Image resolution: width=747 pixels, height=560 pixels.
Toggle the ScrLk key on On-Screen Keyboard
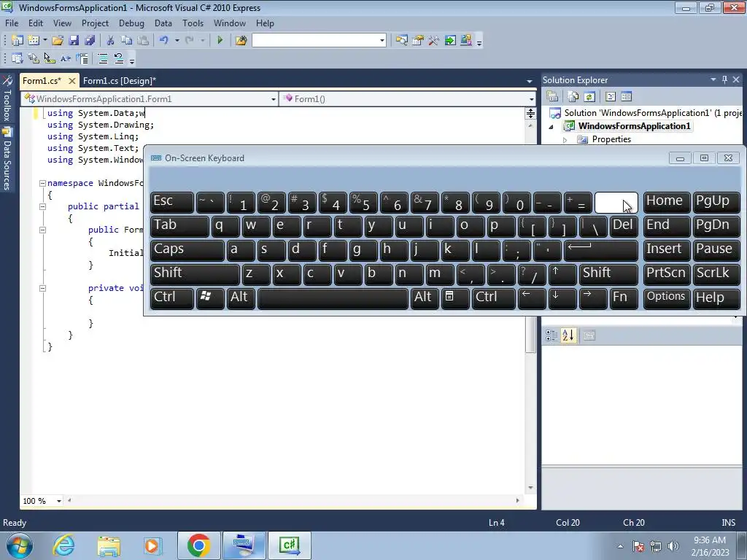coord(716,273)
